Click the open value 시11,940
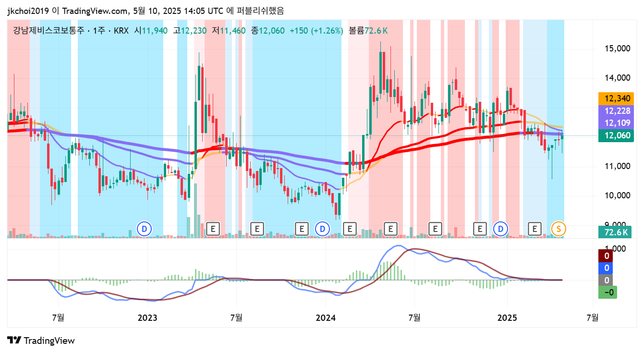644x353 pixels. (x=151, y=31)
